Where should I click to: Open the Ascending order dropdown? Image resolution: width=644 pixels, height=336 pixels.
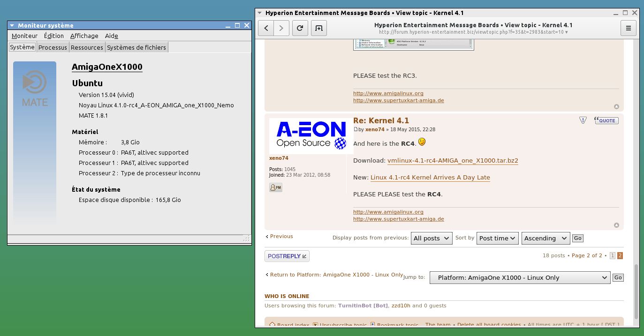(x=546, y=238)
